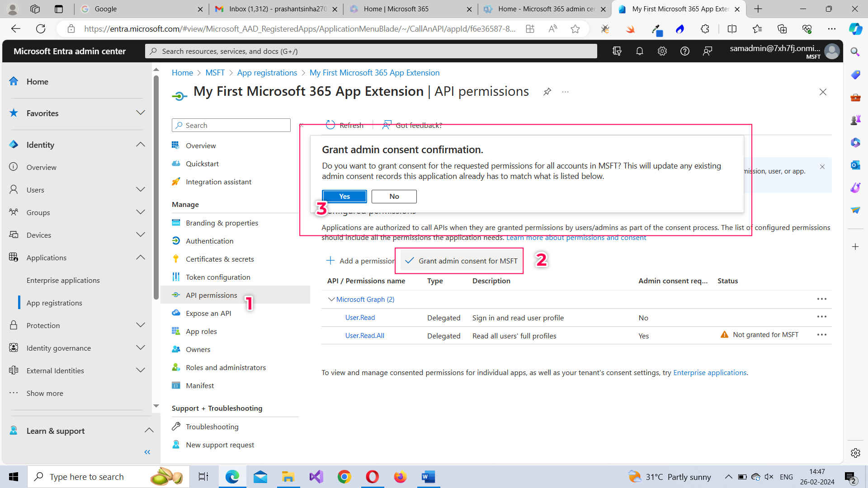This screenshot has height=488, width=868.
Task: Open the feedback icon in Entra header
Action: pyautogui.click(x=708, y=51)
